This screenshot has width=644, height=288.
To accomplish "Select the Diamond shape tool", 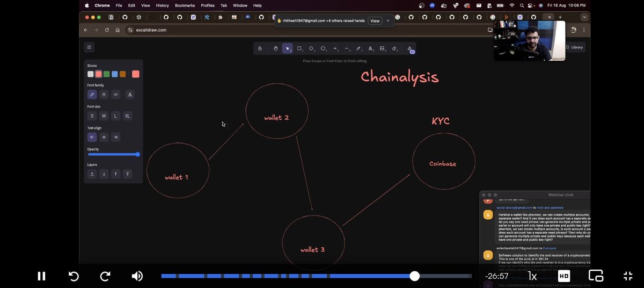I will click(311, 48).
